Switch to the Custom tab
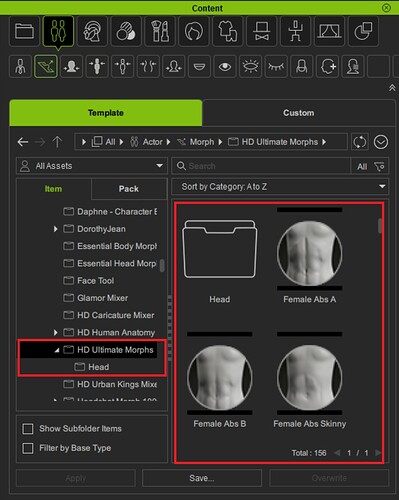 tap(299, 113)
